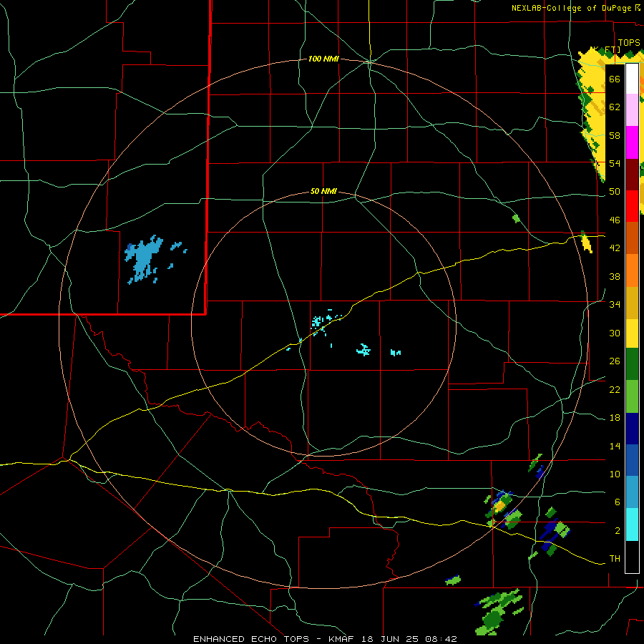This screenshot has height=644, width=644.
Task: Click the "30" value on the legend
Action: coord(615,333)
